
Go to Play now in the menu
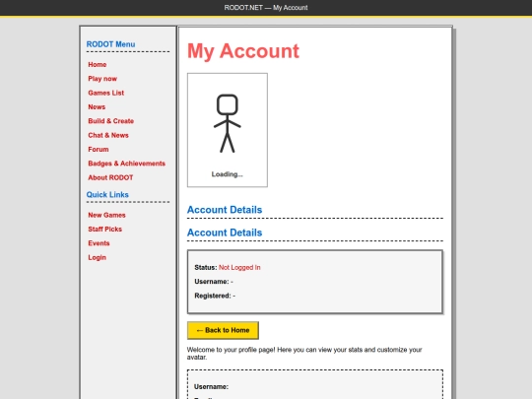click(102, 79)
